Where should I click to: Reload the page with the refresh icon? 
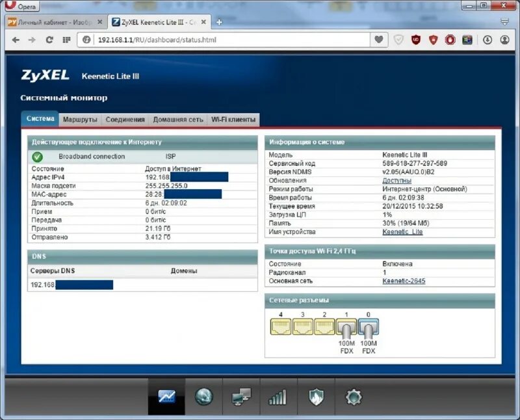click(49, 40)
